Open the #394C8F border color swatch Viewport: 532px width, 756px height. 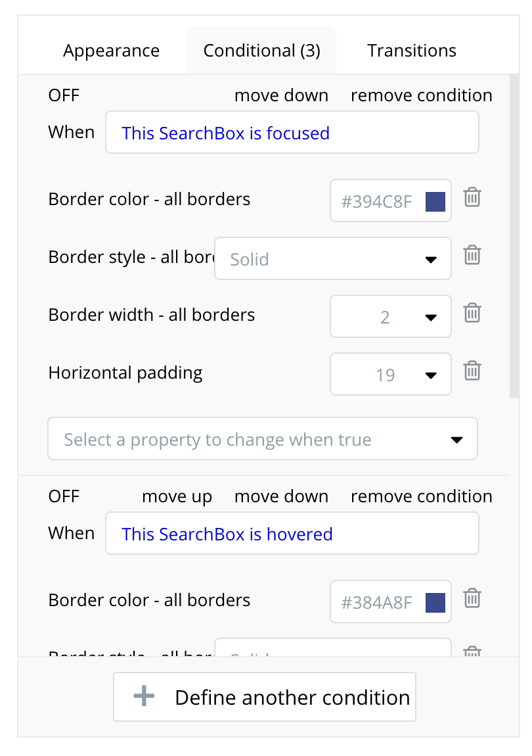tap(435, 202)
